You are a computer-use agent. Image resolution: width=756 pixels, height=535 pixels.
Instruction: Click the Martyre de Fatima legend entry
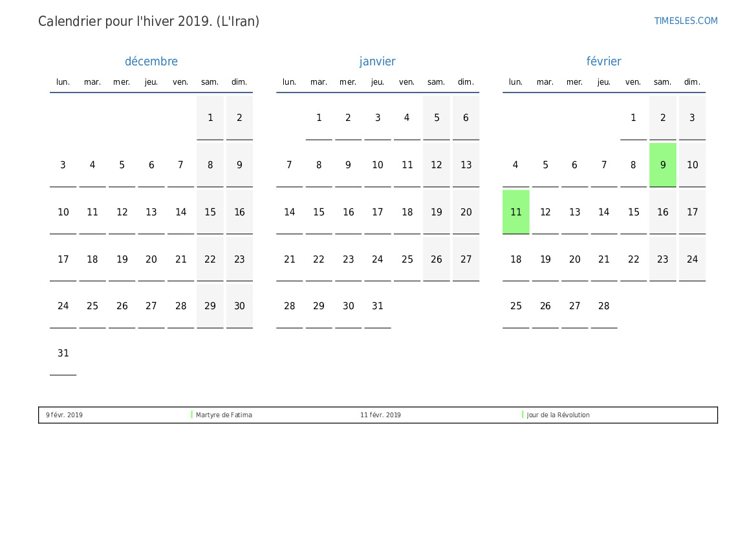(224, 415)
